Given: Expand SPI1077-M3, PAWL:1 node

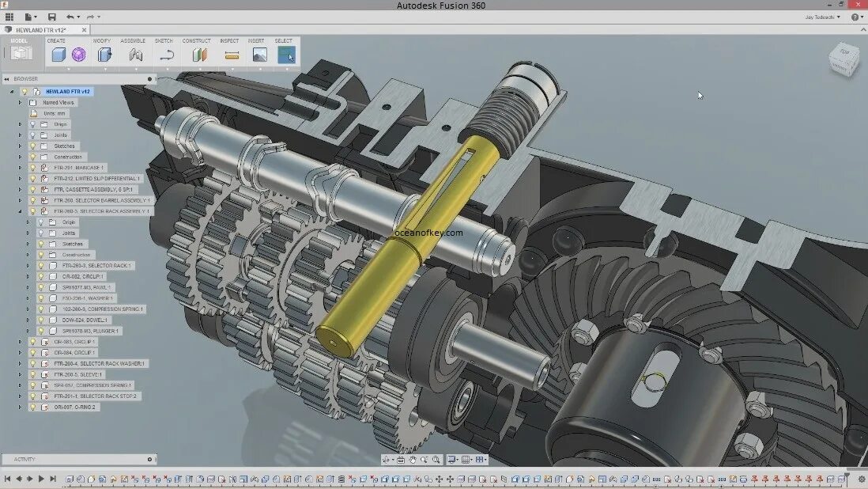Looking at the screenshot, I should 28,287.
